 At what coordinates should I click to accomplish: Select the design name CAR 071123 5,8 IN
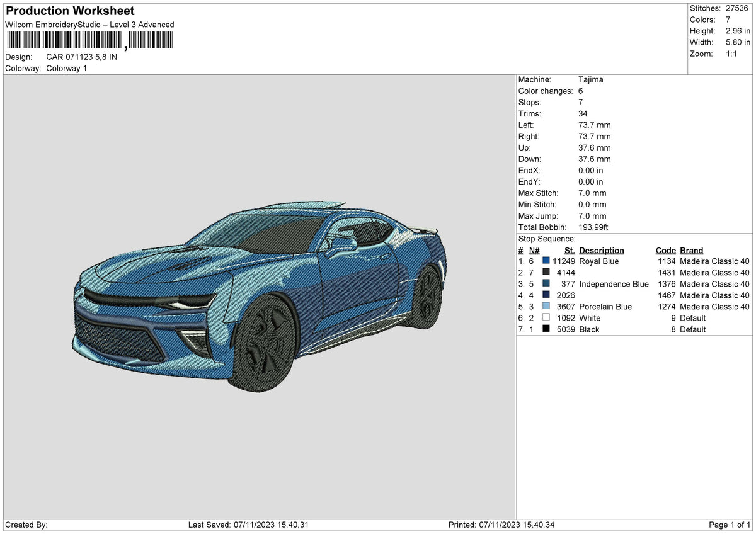pyautogui.click(x=82, y=57)
